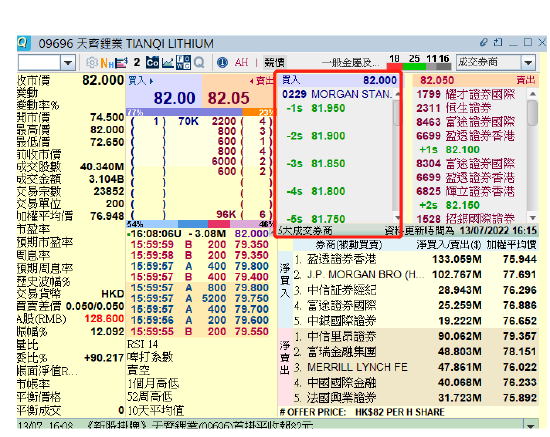Select sell broker 2311 恒生證券
This screenshot has height=437, width=550.
454,108
